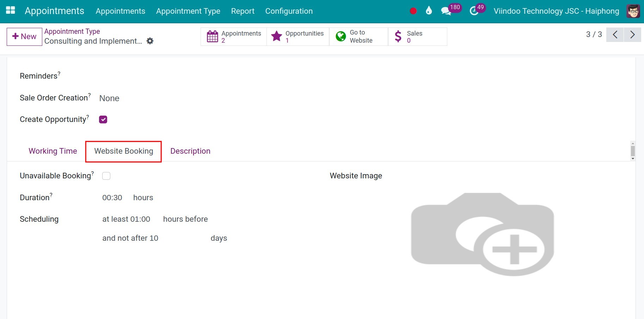
Task: Open the Sale Order Creation dropdown showing None
Action: (x=109, y=98)
